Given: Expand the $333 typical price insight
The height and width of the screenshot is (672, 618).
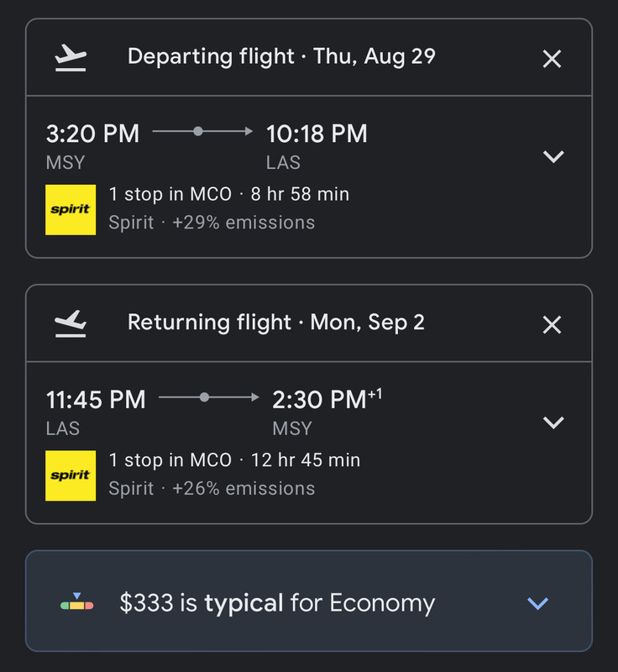Looking at the screenshot, I should [x=537, y=603].
